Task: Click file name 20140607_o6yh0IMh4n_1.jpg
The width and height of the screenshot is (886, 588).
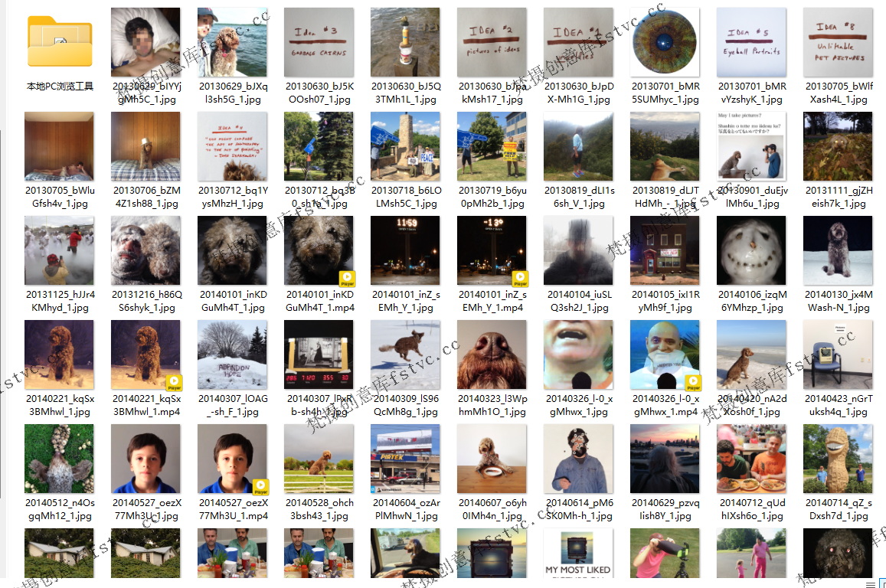Action: pyautogui.click(x=492, y=509)
